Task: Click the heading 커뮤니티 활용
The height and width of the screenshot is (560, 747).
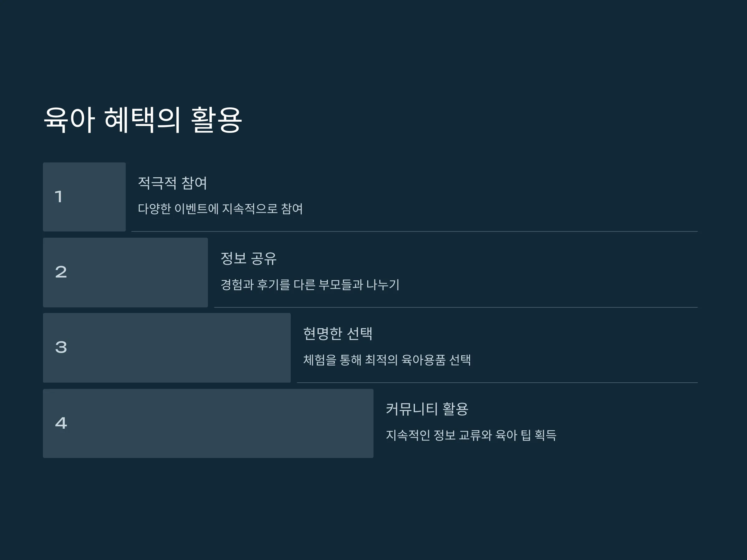Action: point(427,409)
